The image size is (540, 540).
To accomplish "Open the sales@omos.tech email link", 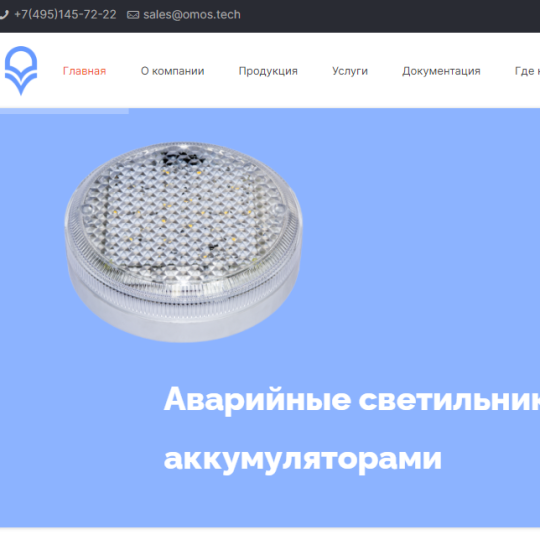I will point(192,14).
